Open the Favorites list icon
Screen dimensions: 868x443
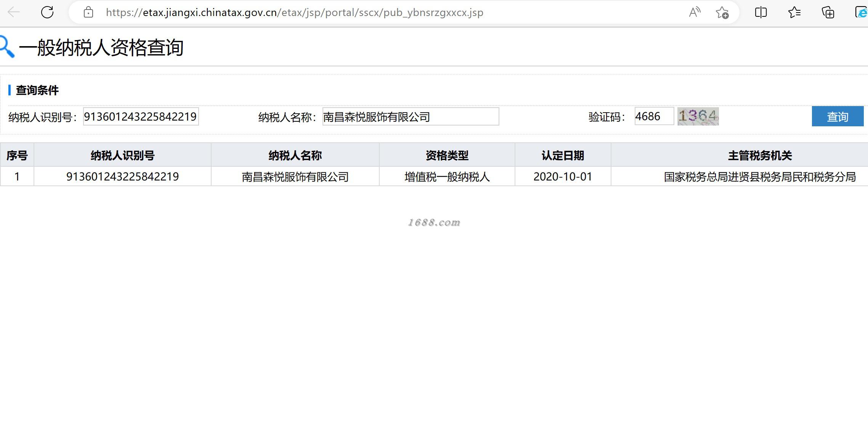click(794, 12)
